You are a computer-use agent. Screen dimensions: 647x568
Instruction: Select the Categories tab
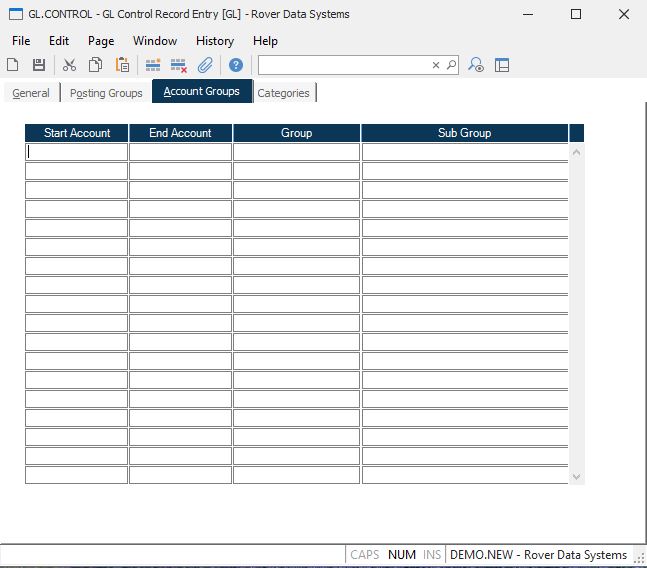click(283, 93)
